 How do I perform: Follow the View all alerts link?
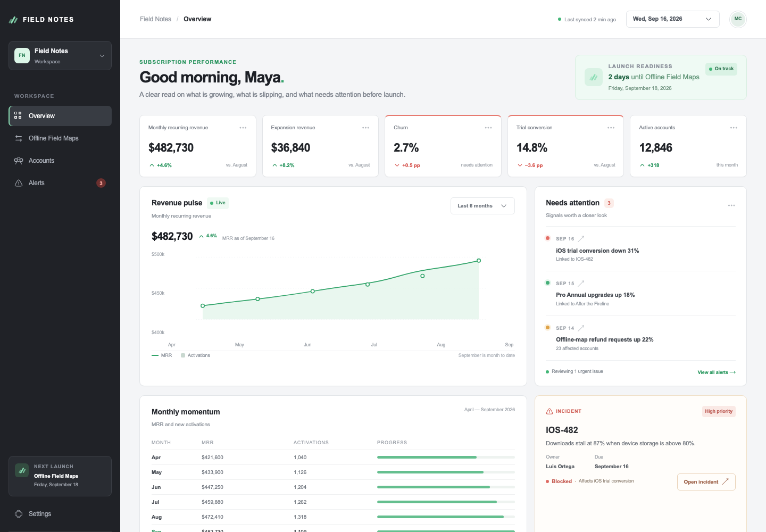(717, 372)
